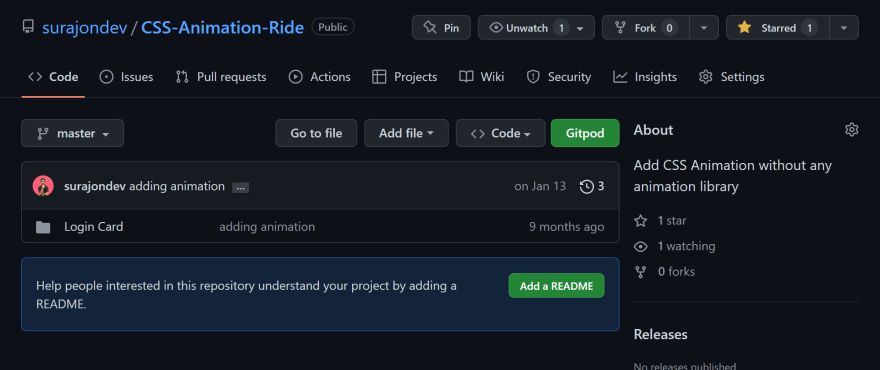Click the repository book icon beside surajondev
This screenshot has height=370, width=880.
[28, 27]
